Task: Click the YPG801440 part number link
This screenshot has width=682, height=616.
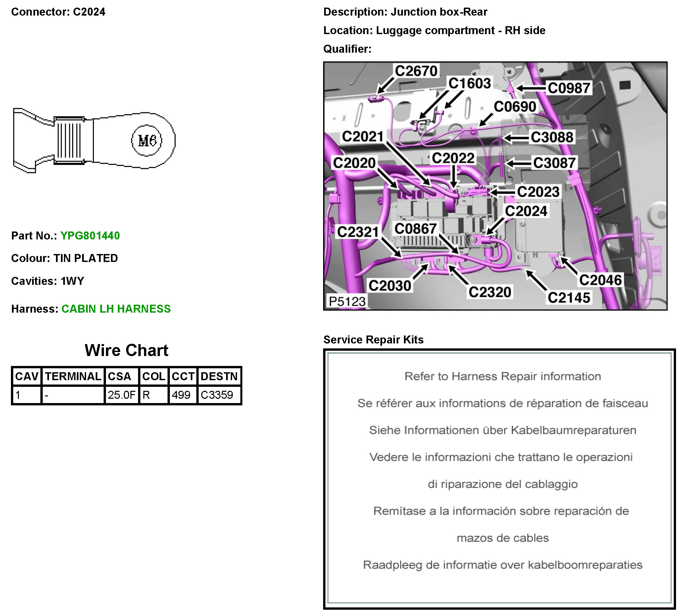Action: [x=90, y=235]
